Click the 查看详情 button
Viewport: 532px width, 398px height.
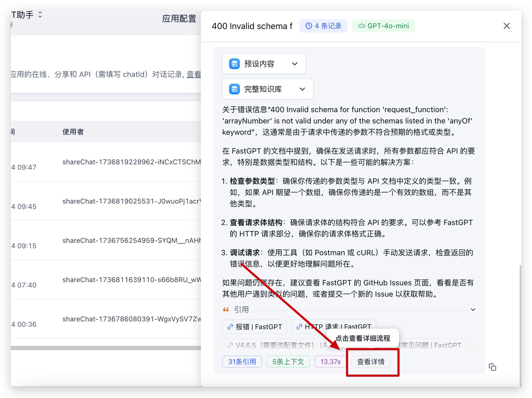click(371, 362)
